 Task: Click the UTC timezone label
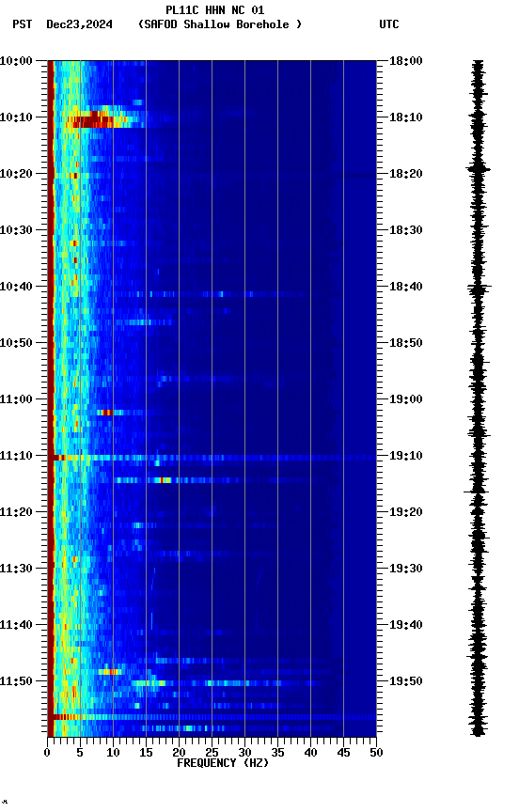(x=389, y=24)
